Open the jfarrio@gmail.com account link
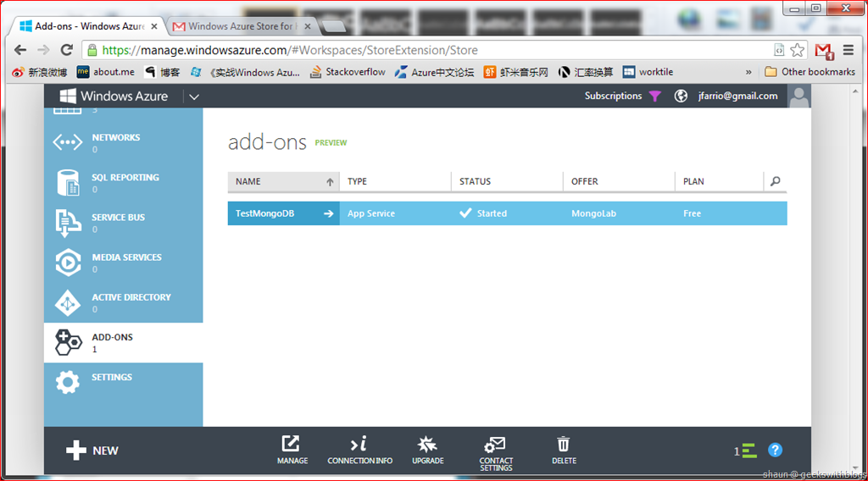Image resolution: width=868 pixels, height=481 pixels. point(737,97)
